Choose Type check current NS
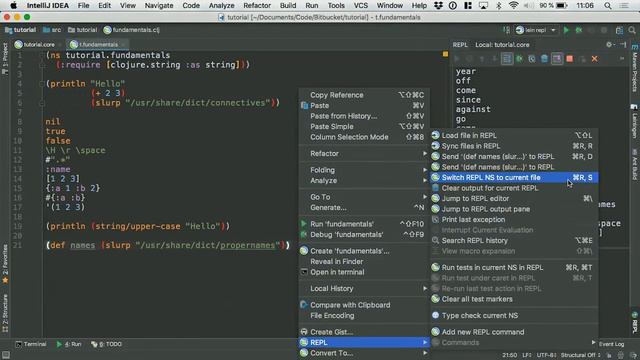The image size is (640, 360). pyautogui.click(x=514, y=316)
